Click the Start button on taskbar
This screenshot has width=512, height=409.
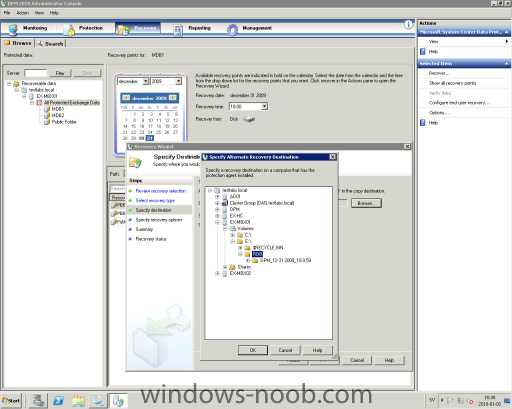pyautogui.click(x=11, y=400)
